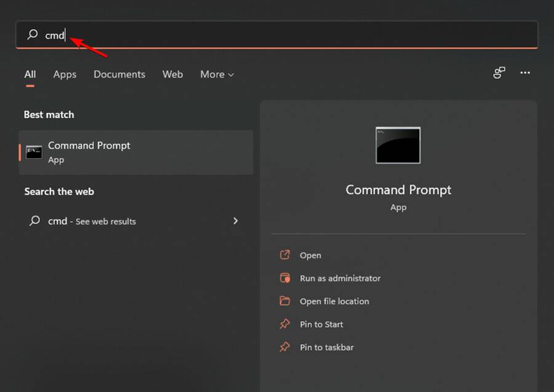Choose Run as administrator
The height and width of the screenshot is (392, 554).
tap(340, 278)
